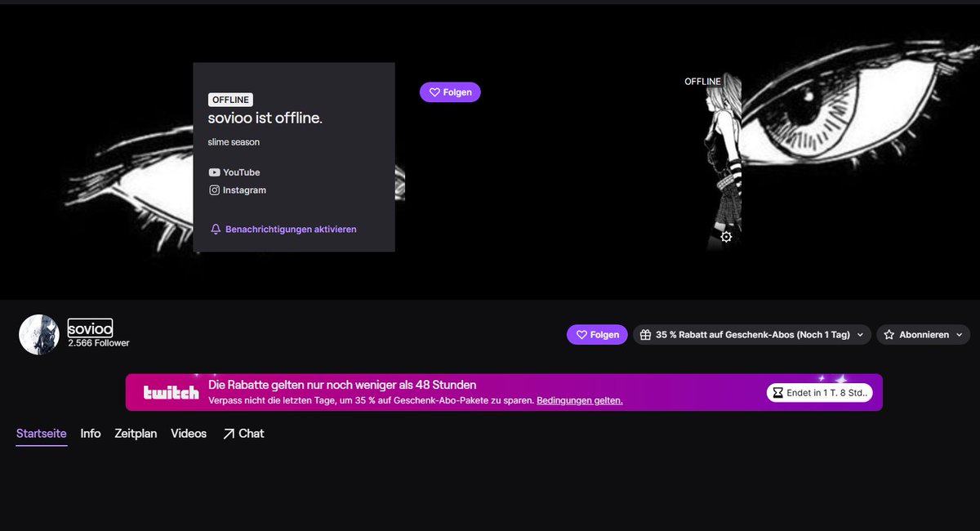This screenshot has width=980, height=531.
Task: Open the Videos tab
Action: pos(189,434)
